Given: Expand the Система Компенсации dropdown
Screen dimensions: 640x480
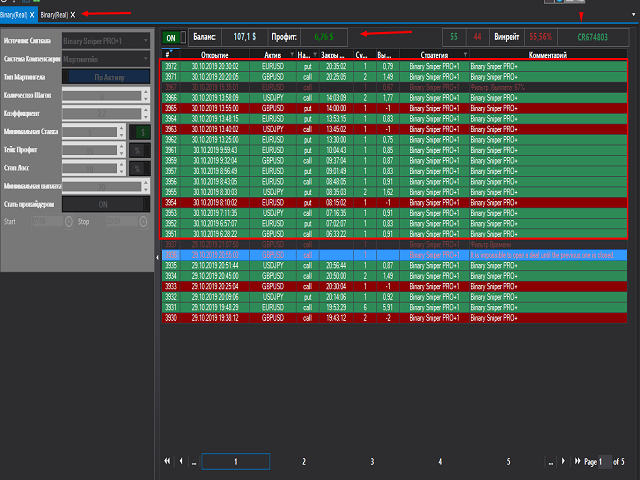Looking at the screenshot, I should [x=105, y=58].
